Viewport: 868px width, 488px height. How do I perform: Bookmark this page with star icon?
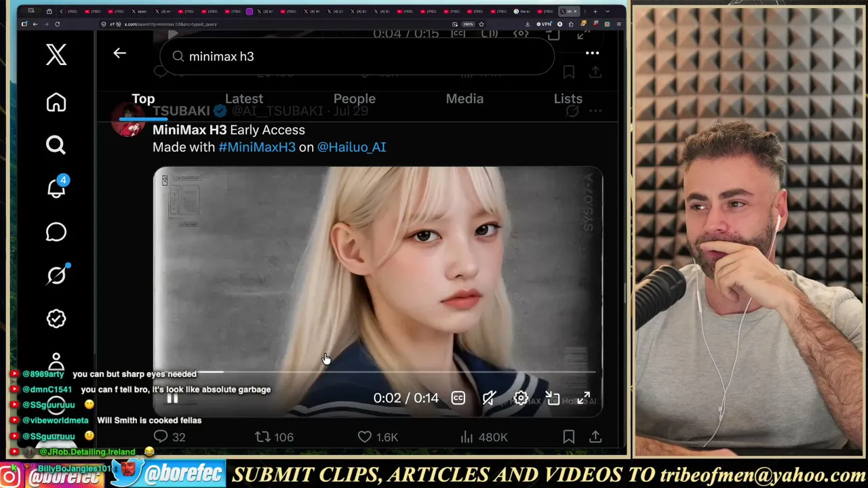point(481,24)
